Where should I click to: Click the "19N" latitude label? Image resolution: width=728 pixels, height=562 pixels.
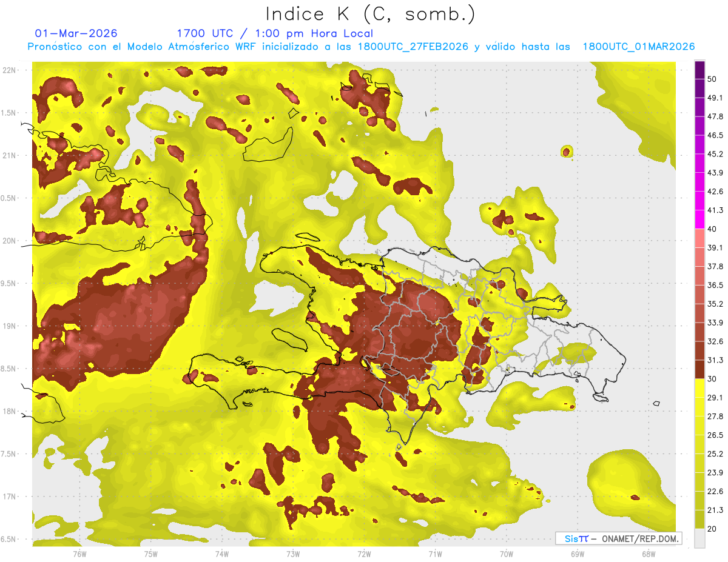pos(10,326)
